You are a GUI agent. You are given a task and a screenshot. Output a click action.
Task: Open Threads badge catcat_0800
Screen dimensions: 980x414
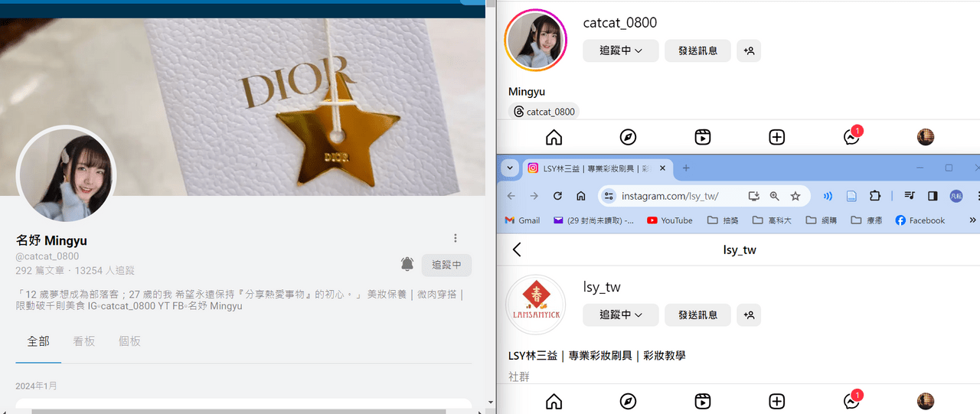click(x=544, y=112)
